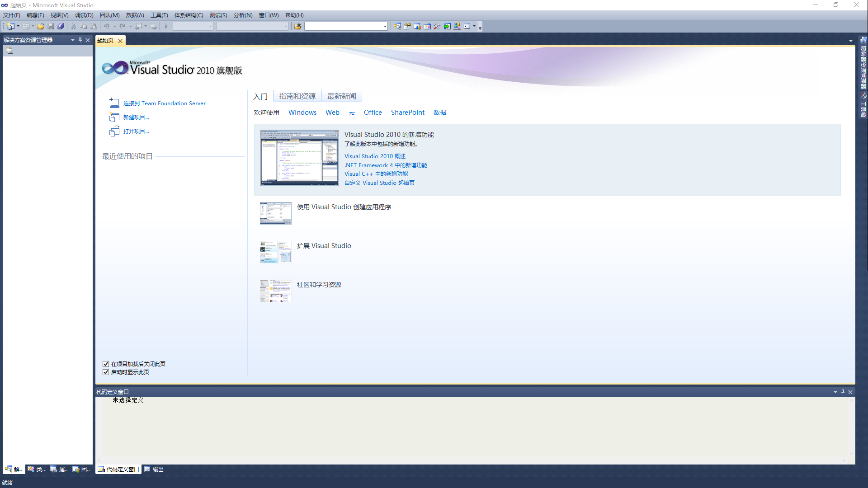This screenshot has height=488, width=868.
Task: Expand the New Project dropdown arrow
Action: point(18,26)
